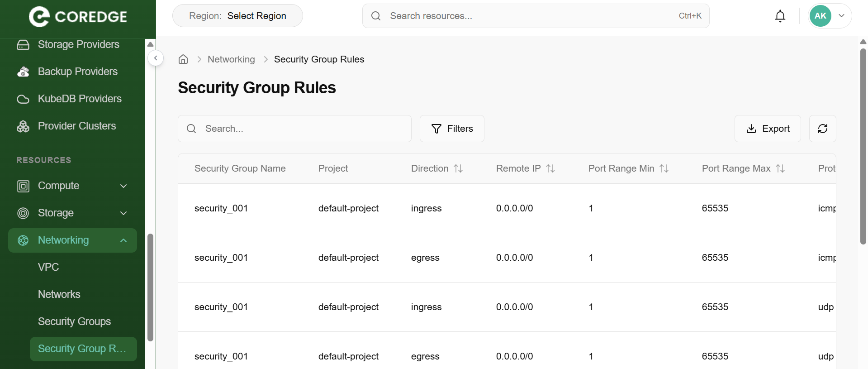Click the Networking breadcrumb link
The height and width of the screenshot is (369, 868).
(231, 59)
